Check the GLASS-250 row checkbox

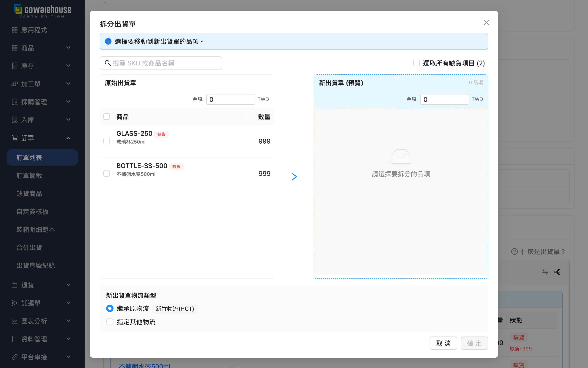pyautogui.click(x=107, y=141)
